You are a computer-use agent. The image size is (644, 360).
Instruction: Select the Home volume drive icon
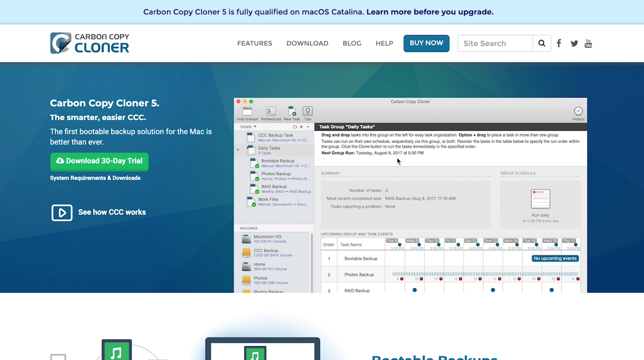246,266
